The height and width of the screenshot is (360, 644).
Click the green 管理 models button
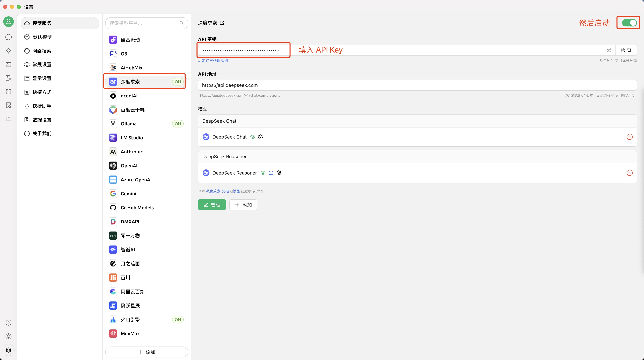[x=212, y=205]
